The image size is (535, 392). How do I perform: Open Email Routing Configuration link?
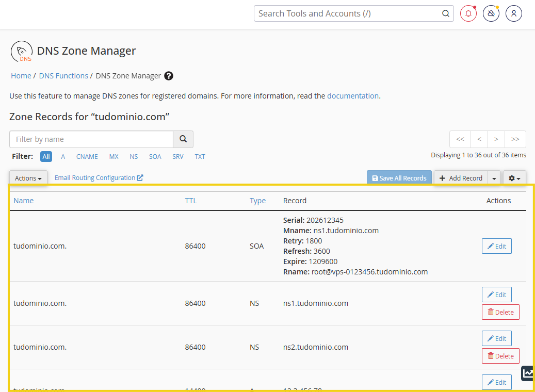99,178
